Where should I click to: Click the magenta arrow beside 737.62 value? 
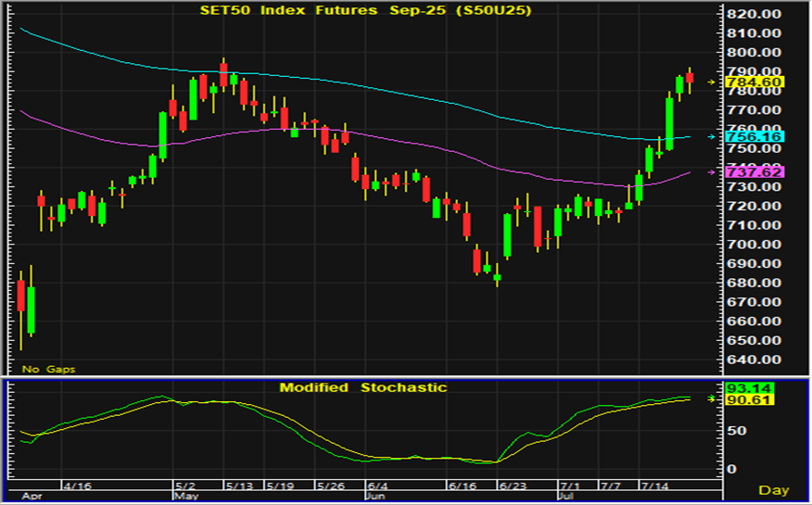click(712, 172)
